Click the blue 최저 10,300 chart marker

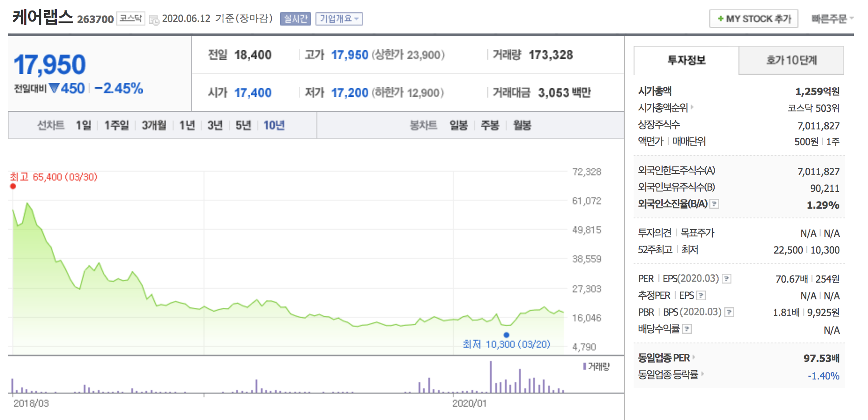(x=506, y=335)
